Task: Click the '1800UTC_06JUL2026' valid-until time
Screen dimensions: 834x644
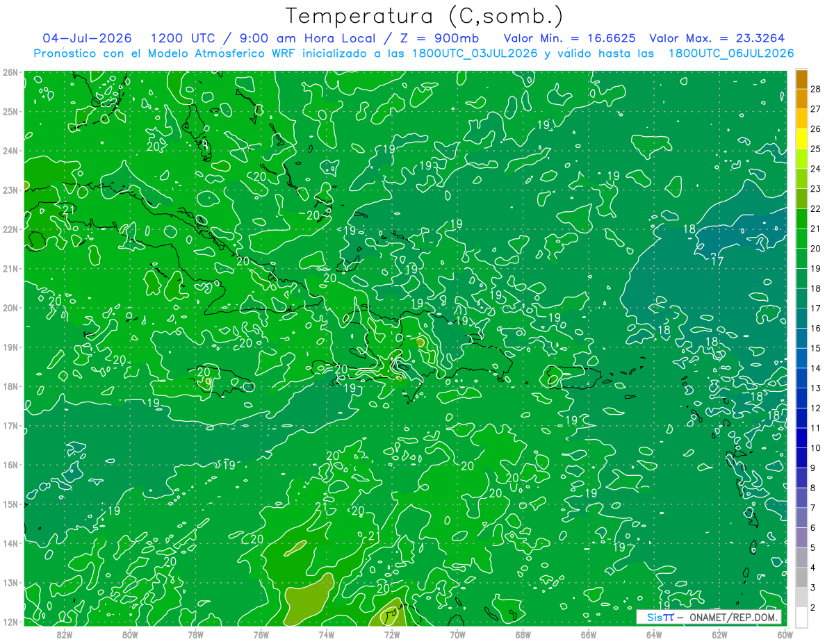Action: tap(730, 53)
